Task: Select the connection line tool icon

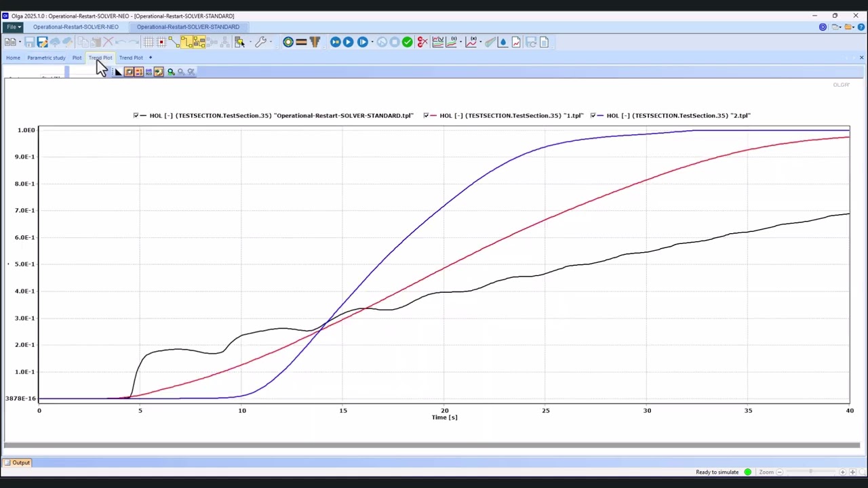Action: 174,42
